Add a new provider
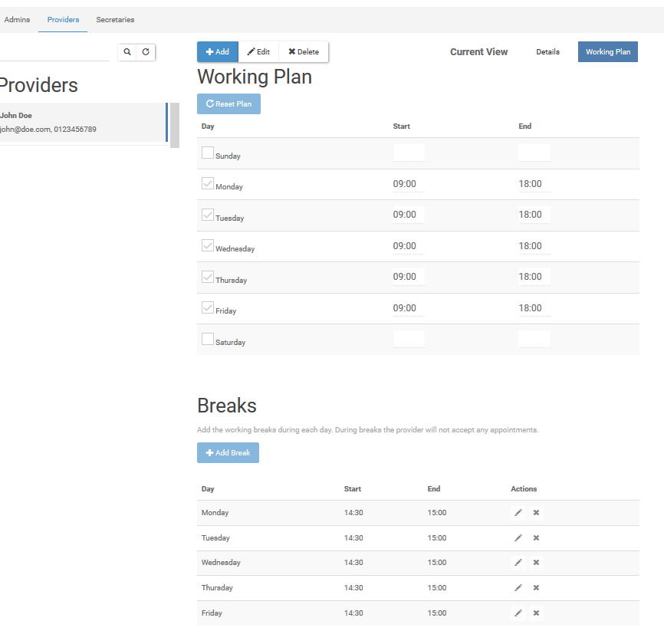 tap(217, 51)
